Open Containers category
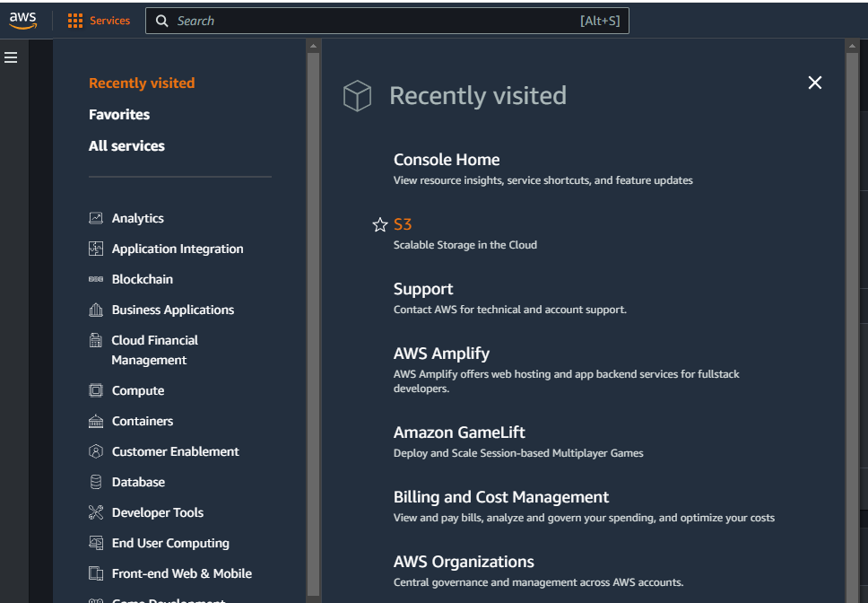The width and height of the screenshot is (868, 603). pyautogui.click(x=143, y=421)
